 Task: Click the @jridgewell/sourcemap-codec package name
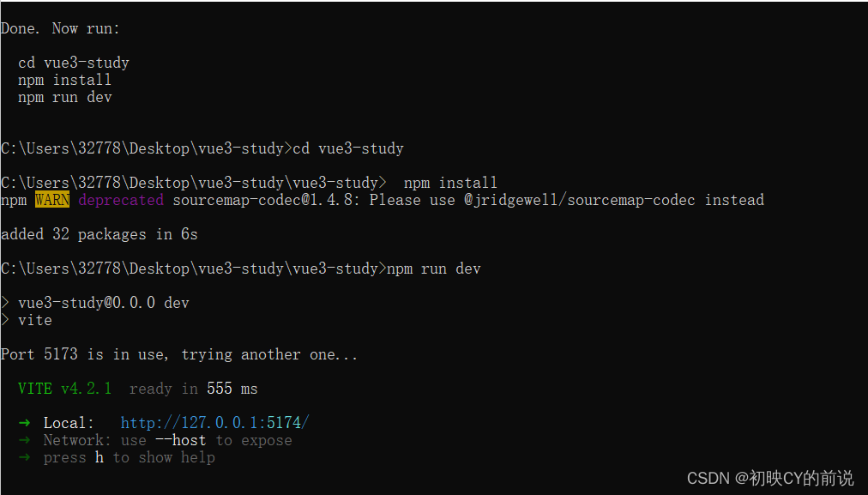tap(580, 200)
